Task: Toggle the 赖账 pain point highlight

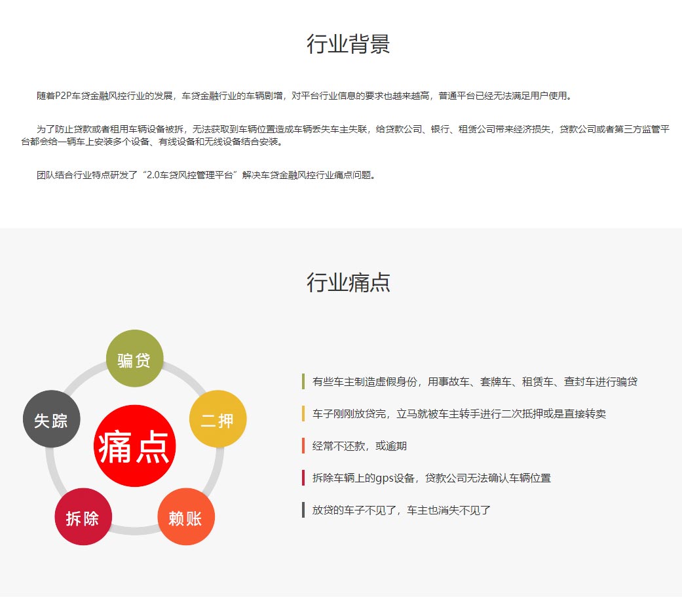Action: [186, 517]
